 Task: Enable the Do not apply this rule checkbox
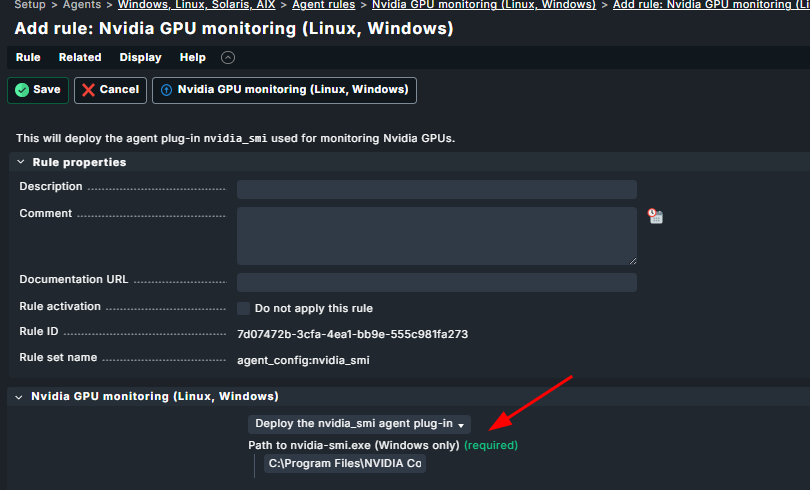click(x=243, y=308)
